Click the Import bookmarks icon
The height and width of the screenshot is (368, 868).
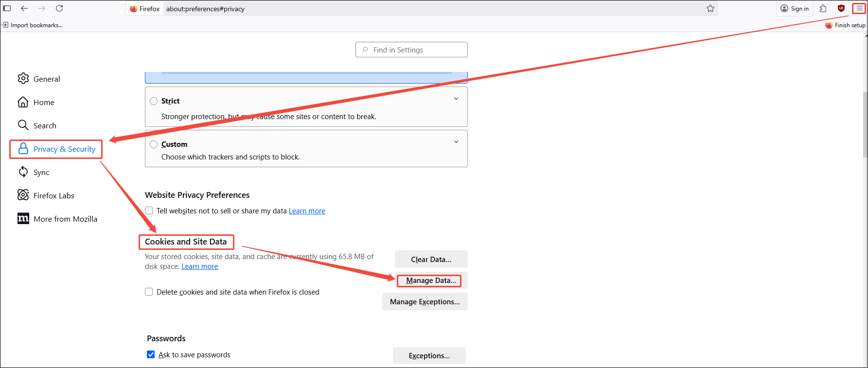coord(5,25)
